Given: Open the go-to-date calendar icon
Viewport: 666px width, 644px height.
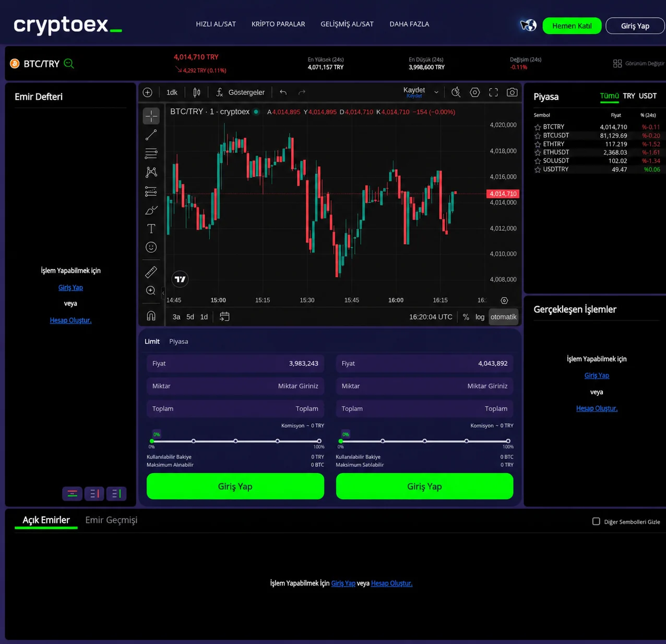Looking at the screenshot, I should [x=224, y=317].
